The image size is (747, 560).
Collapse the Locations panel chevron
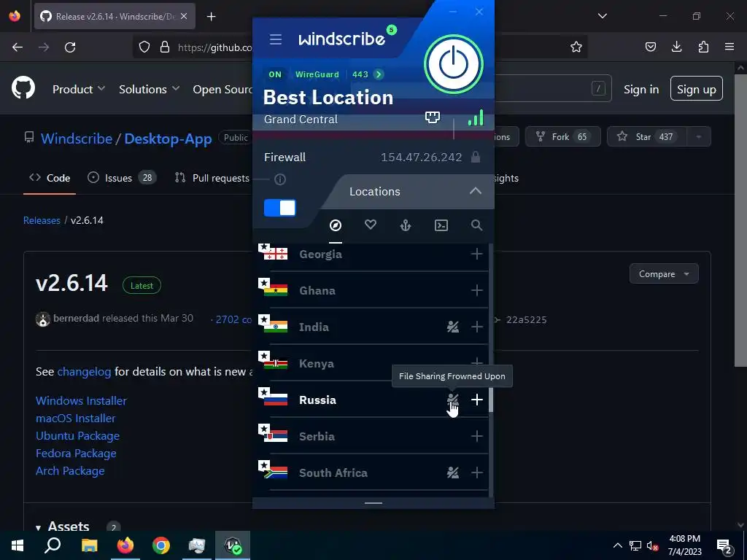point(476,191)
